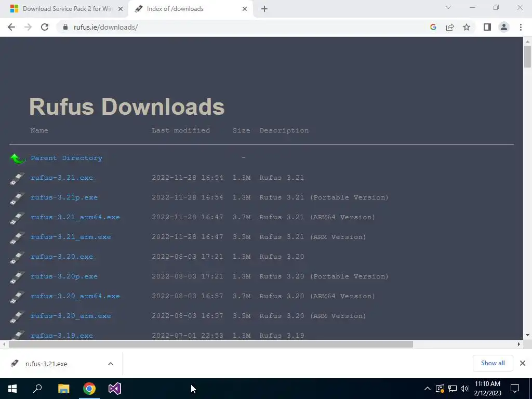Click the USB icon beside rufus-3.20_arm64.exe
The height and width of the screenshot is (399, 532).
pos(17,296)
